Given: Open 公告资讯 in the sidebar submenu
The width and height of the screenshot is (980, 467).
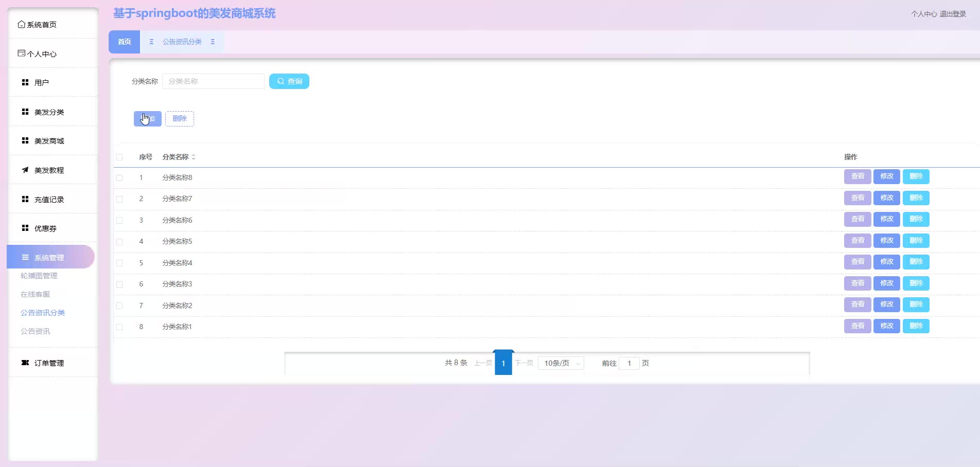Looking at the screenshot, I should (36, 331).
